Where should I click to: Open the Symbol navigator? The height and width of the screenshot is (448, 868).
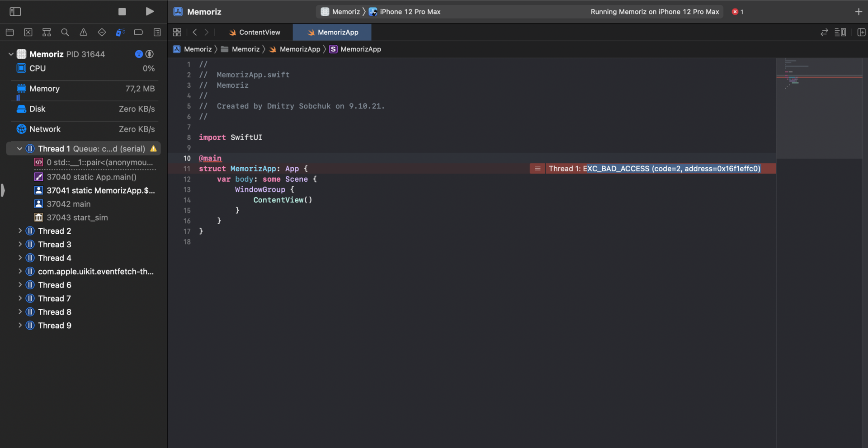(47, 32)
